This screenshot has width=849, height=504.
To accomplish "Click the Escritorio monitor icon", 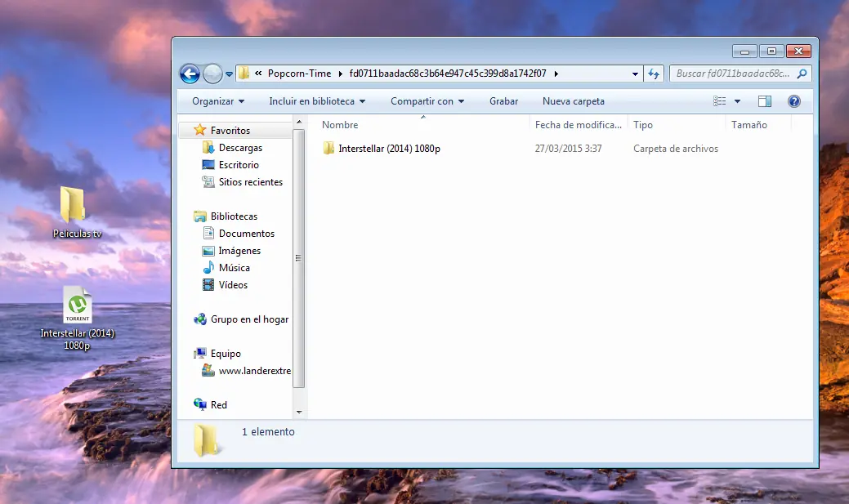I will point(208,164).
